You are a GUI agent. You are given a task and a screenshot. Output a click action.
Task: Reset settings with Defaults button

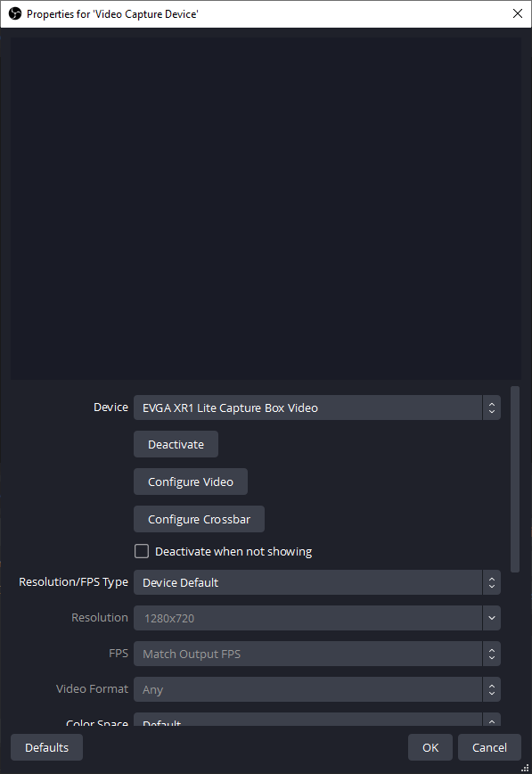coord(47,747)
